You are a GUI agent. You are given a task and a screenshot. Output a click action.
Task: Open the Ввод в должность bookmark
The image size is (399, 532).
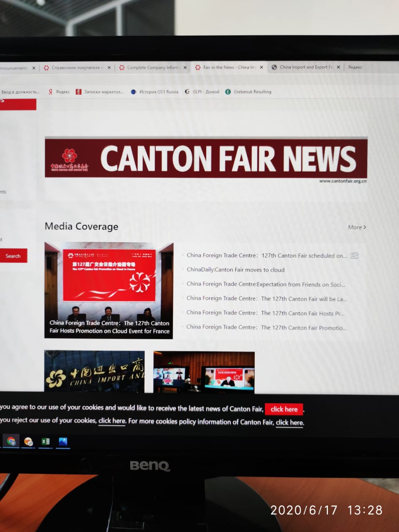[20, 92]
